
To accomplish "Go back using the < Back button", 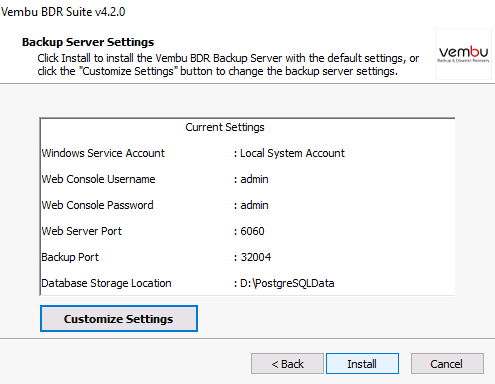I will tap(287, 364).
